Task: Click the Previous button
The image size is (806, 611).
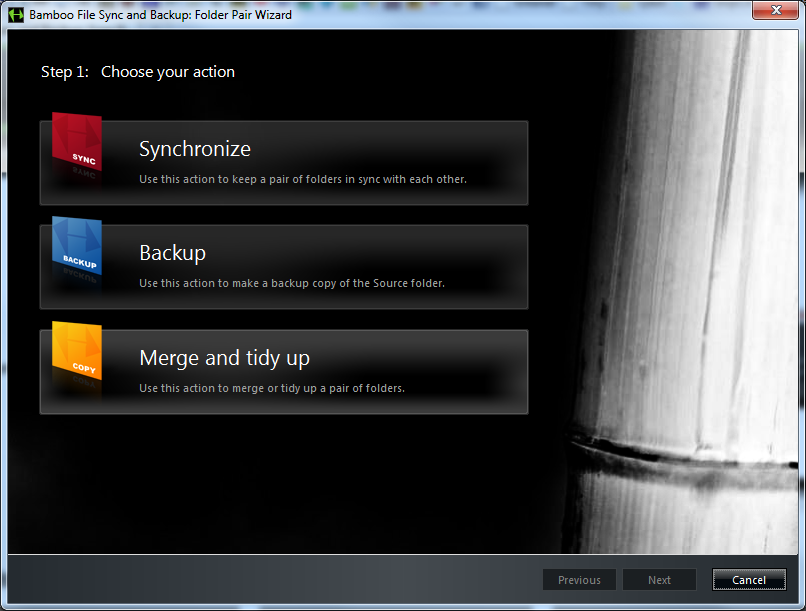Action: [579, 580]
